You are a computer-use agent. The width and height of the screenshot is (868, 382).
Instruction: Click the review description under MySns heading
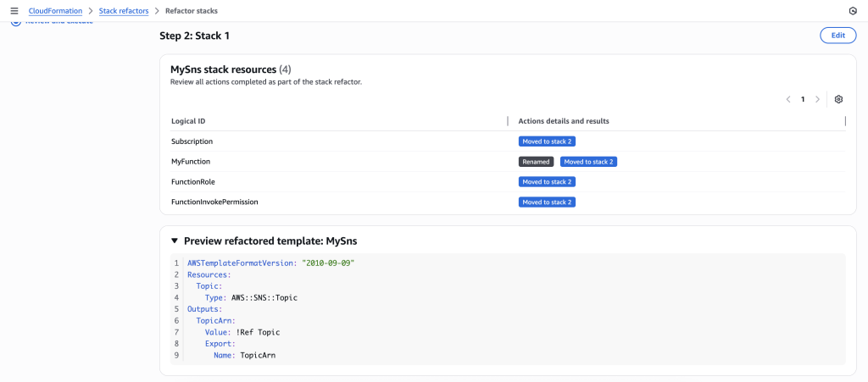266,82
